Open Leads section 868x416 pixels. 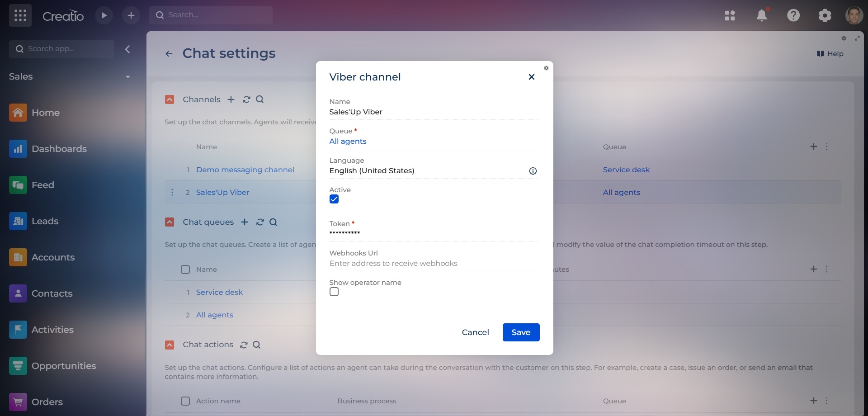[34, 221]
